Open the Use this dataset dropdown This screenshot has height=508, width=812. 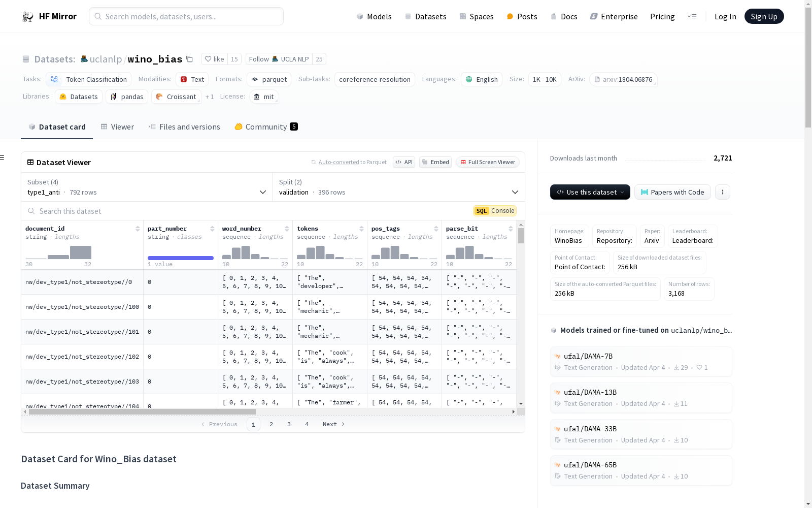tap(590, 192)
